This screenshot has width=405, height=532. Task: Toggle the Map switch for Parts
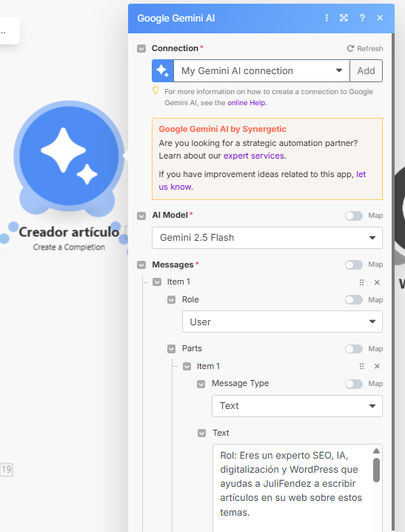click(x=354, y=349)
